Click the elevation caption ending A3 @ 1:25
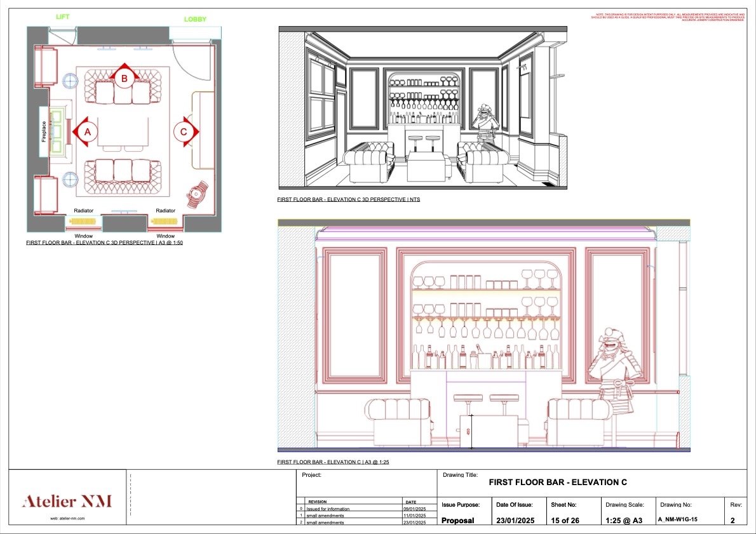The height and width of the screenshot is (534, 756). pyautogui.click(x=333, y=462)
